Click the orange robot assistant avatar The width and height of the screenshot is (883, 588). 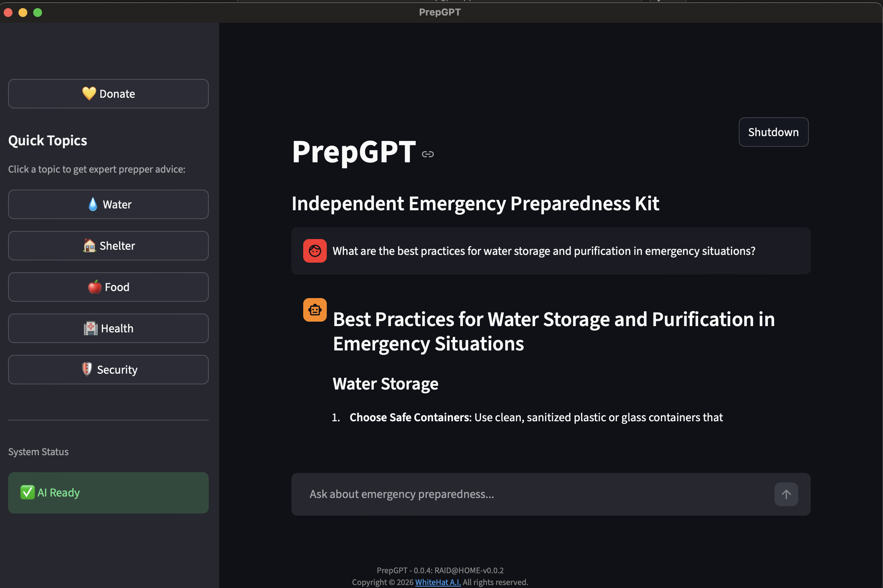(315, 310)
